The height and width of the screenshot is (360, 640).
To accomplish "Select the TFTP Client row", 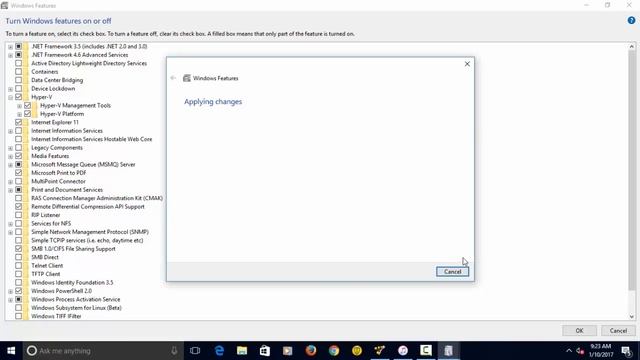I will coord(45,274).
